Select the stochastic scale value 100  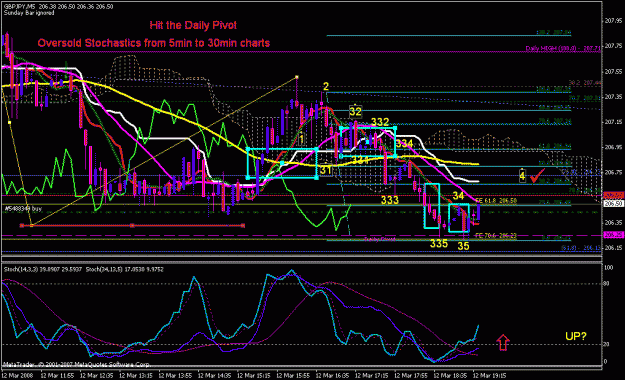pos(609,268)
